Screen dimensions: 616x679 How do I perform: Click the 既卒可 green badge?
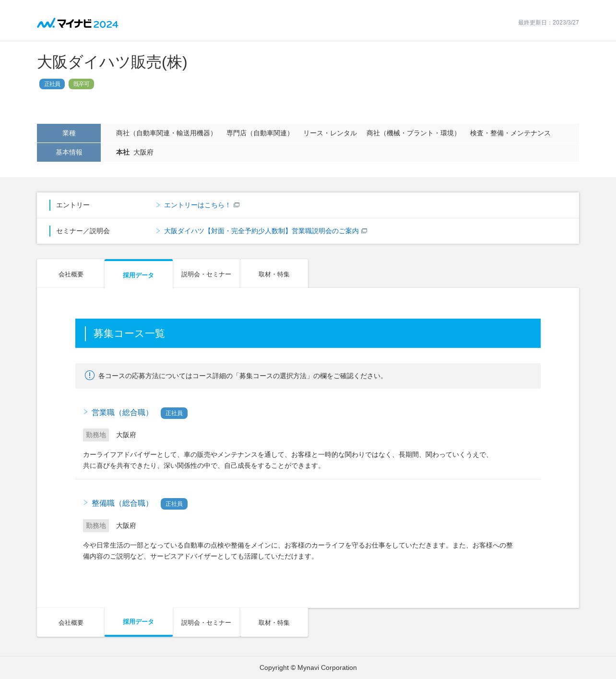tap(81, 84)
